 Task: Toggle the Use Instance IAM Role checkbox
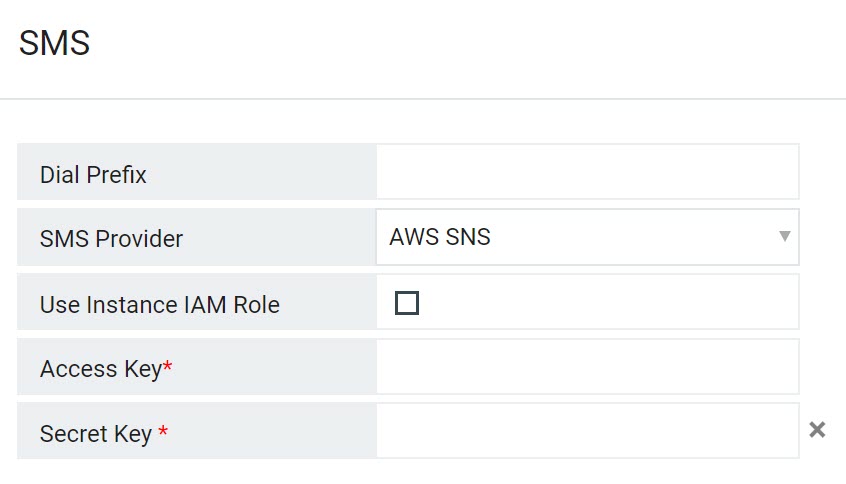pyautogui.click(x=407, y=303)
